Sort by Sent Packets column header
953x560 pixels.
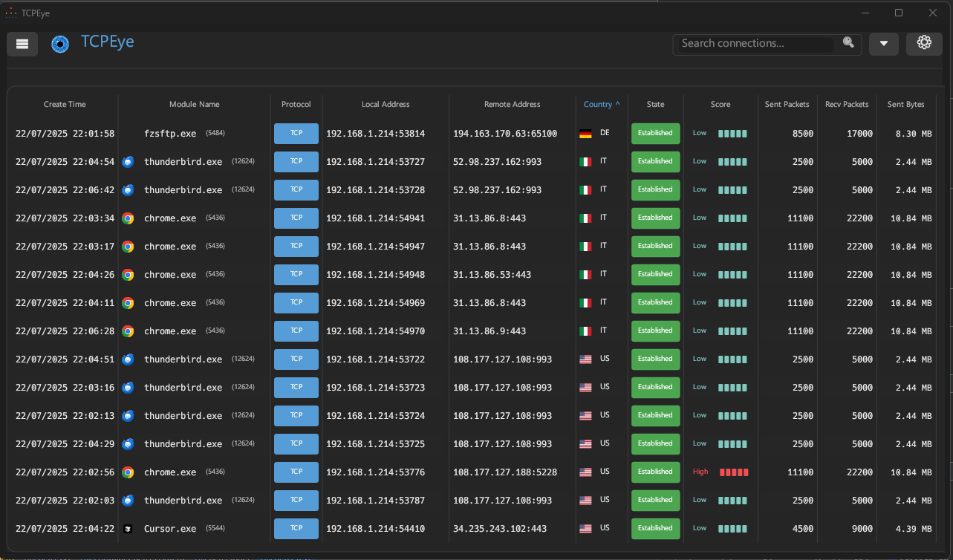[787, 105]
